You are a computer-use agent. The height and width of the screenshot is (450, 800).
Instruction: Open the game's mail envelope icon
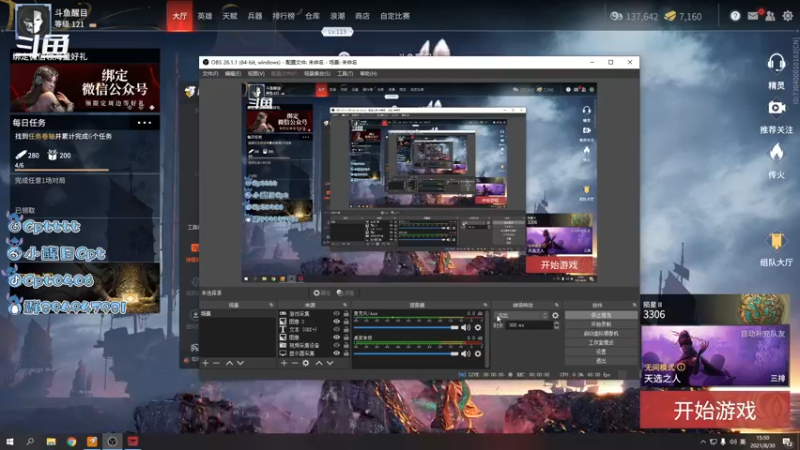pyautogui.click(x=753, y=16)
